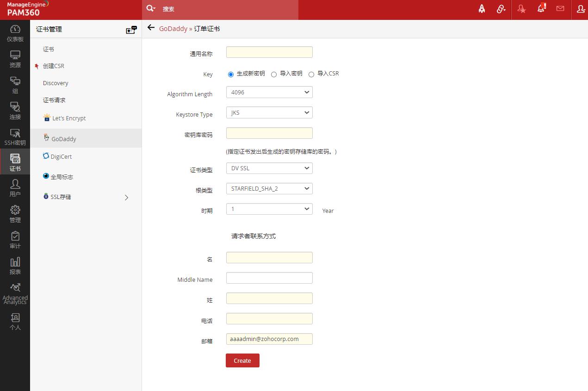Select the 生成新密钥 radio button

coord(231,74)
